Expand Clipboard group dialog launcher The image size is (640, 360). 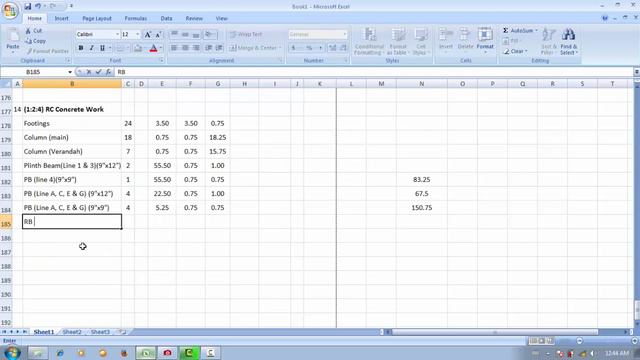[x=68, y=61]
